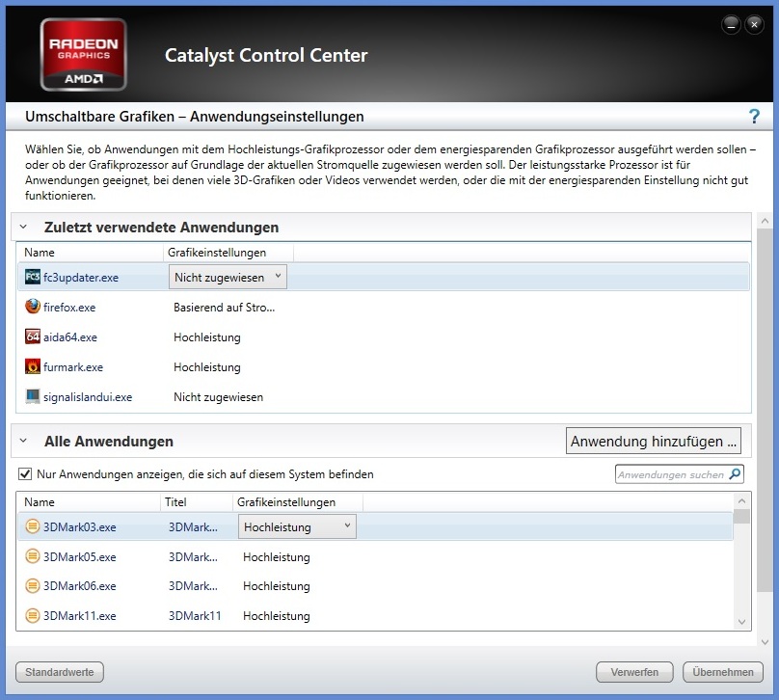
Task: Click the 3DMark03.exe orange icon
Action: pos(32,526)
